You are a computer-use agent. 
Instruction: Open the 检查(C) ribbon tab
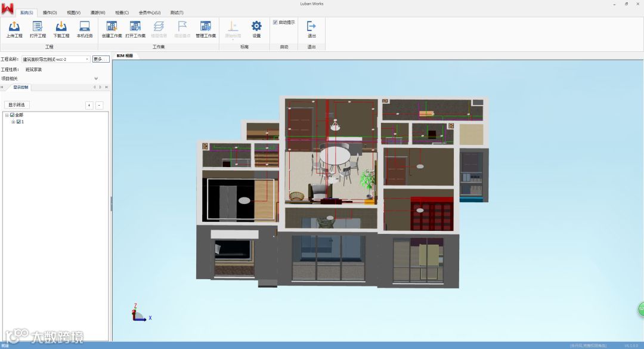click(122, 13)
